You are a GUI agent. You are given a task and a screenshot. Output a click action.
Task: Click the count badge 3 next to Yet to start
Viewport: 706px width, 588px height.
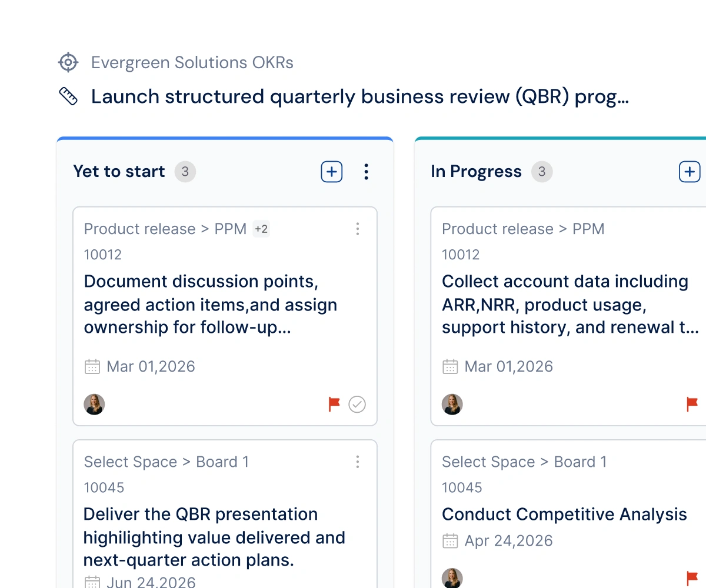tap(185, 172)
